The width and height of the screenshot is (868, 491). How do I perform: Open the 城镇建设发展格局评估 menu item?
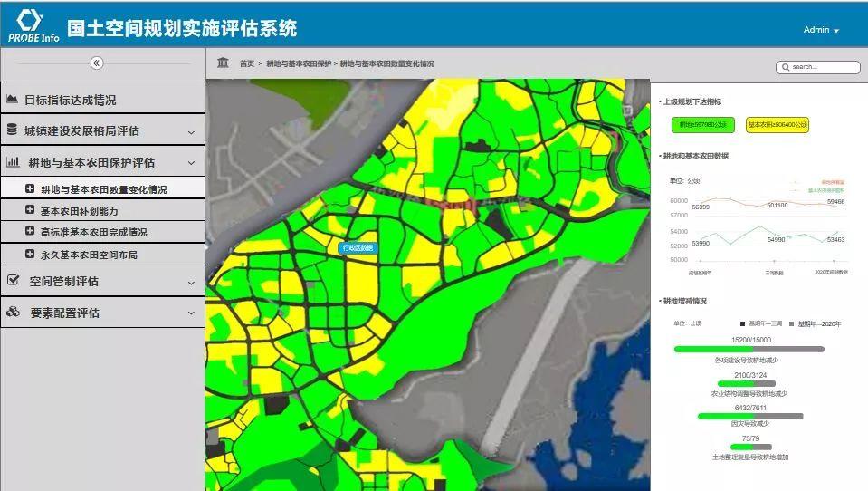click(103, 130)
